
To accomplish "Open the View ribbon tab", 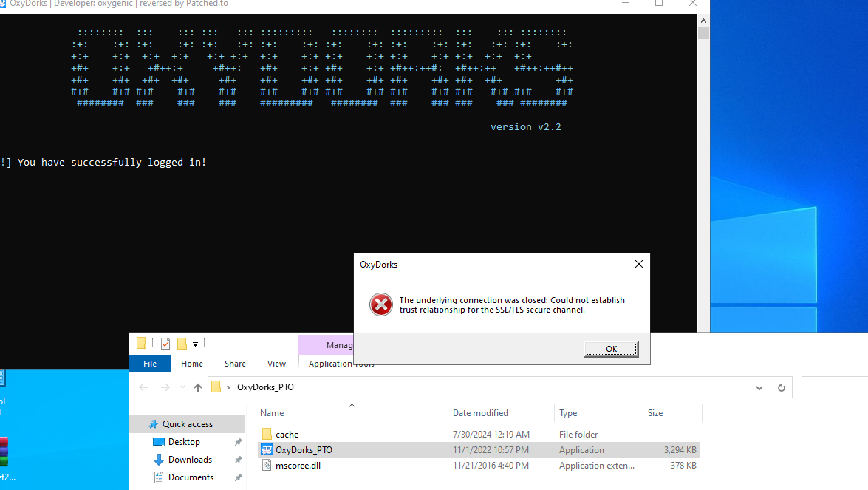I will [276, 363].
